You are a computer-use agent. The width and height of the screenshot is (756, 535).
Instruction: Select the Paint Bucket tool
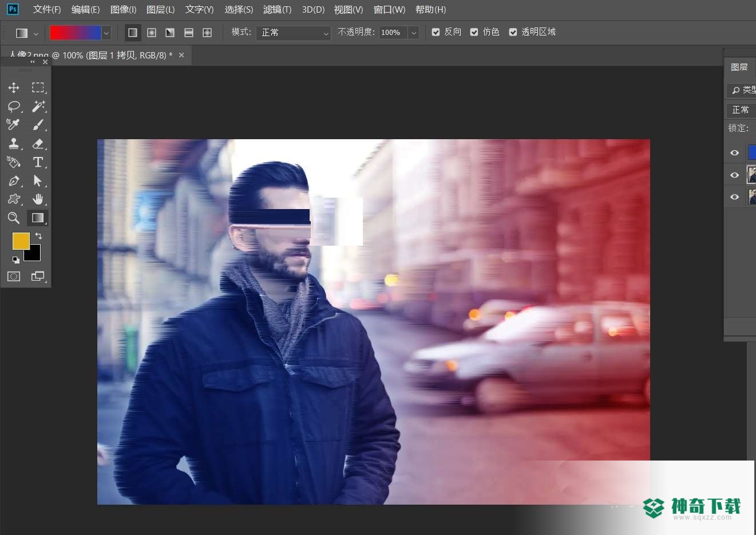click(14, 162)
